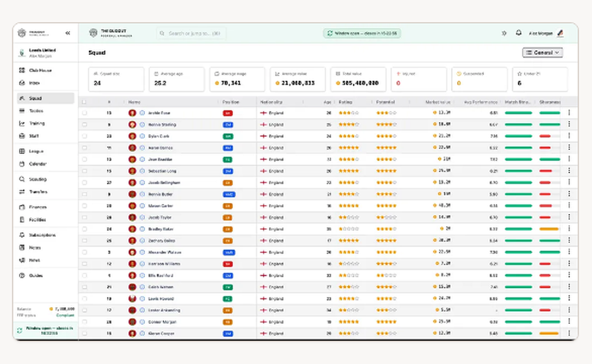
Task: Open info for Sebastian Long via info icon
Action: [x=142, y=171]
